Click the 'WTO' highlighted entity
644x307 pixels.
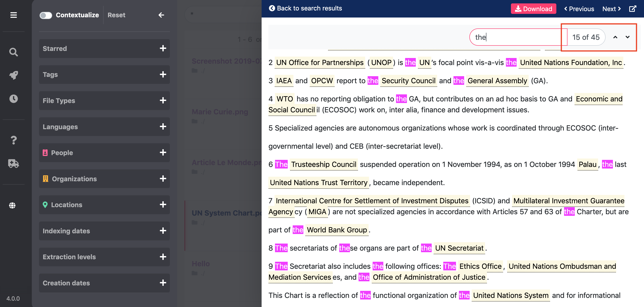click(285, 99)
